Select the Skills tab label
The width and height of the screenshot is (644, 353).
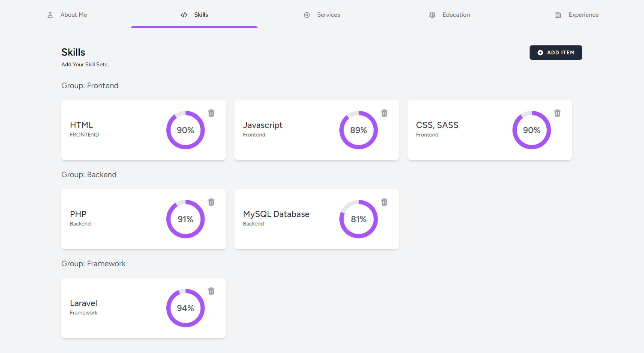[x=201, y=15]
